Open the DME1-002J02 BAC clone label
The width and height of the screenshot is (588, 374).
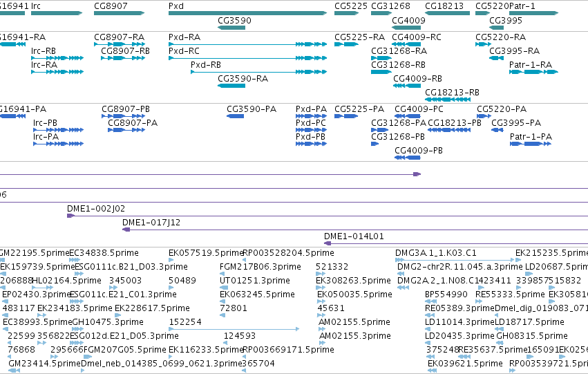coord(96,209)
